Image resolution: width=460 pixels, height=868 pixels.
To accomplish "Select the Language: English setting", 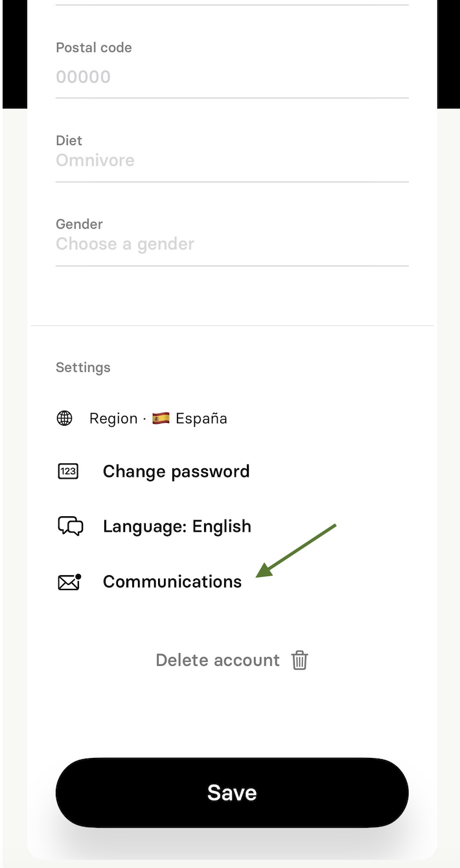I will pyautogui.click(x=177, y=526).
